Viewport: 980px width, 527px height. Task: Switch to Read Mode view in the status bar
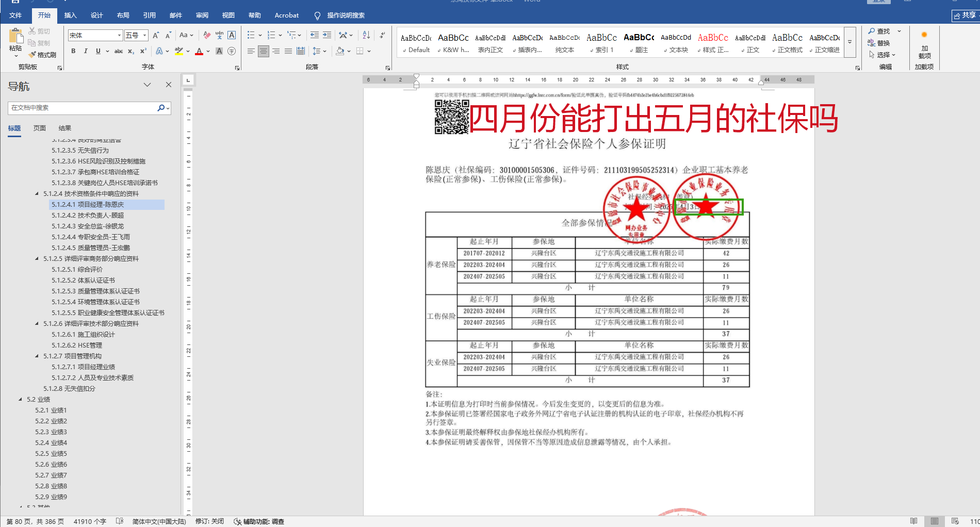[913, 521]
